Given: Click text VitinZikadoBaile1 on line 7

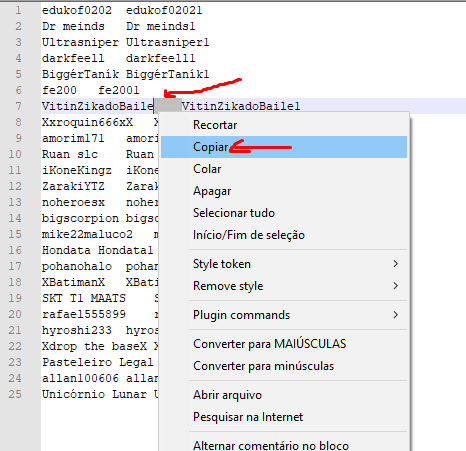Looking at the screenshot, I should coord(241,106).
